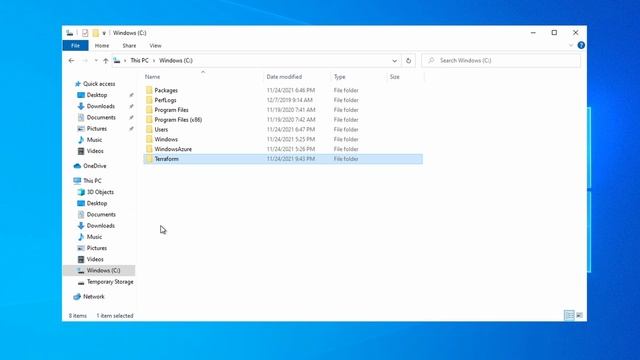
Task: Select the Users folder
Action: [161, 129]
